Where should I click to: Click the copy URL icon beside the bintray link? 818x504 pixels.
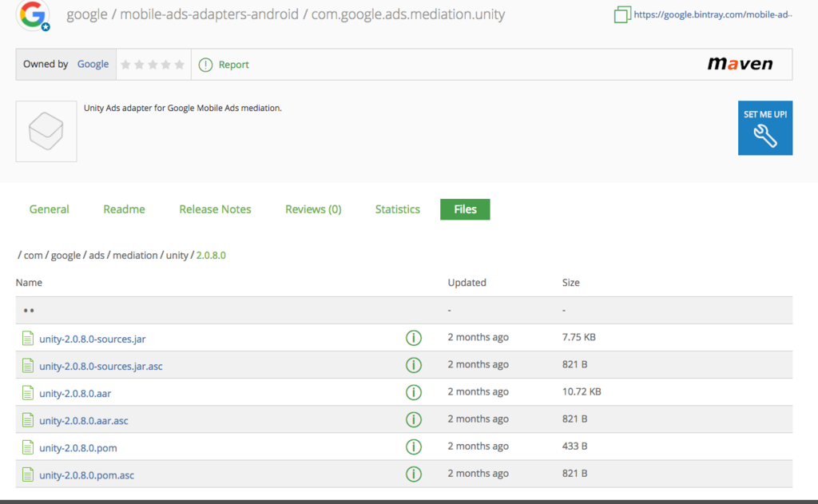tap(622, 14)
